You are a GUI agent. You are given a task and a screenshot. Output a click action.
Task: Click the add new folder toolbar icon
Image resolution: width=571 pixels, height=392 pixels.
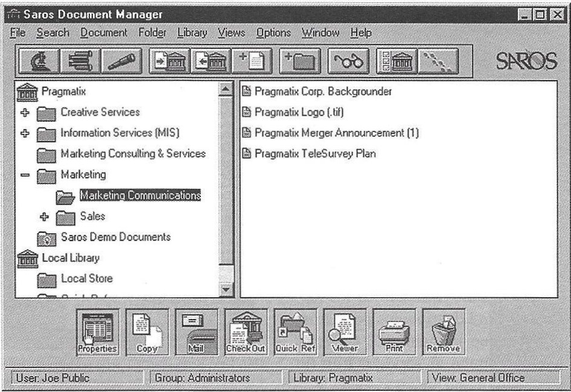point(300,61)
